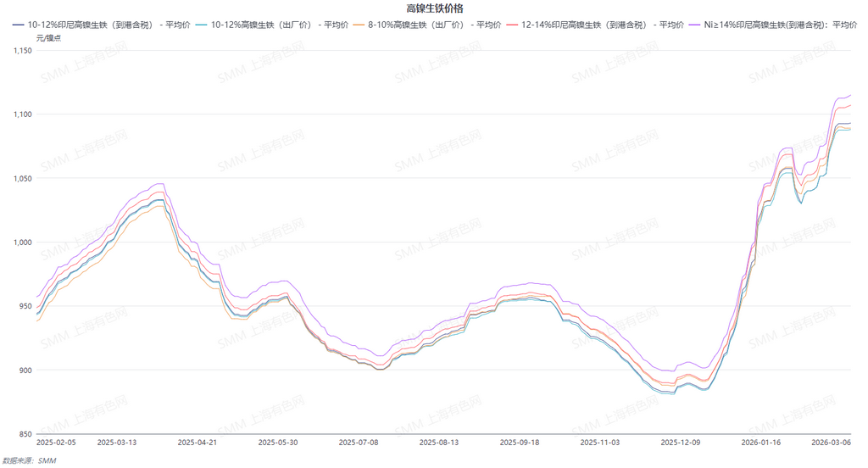Click the x-axis date 2025-09-18
This screenshot has width=868, height=468.
[x=520, y=443]
